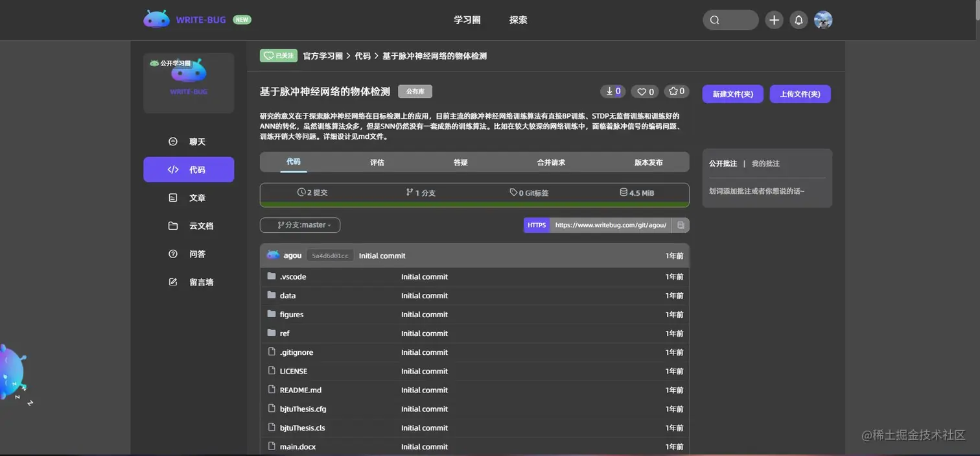Screen dimensions: 980x456
Task: Open the bjtuThesis.cfg file
Action: click(x=303, y=409)
